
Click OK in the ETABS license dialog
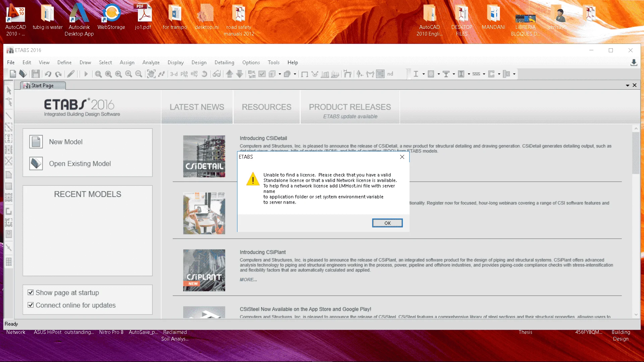coord(387,223)
